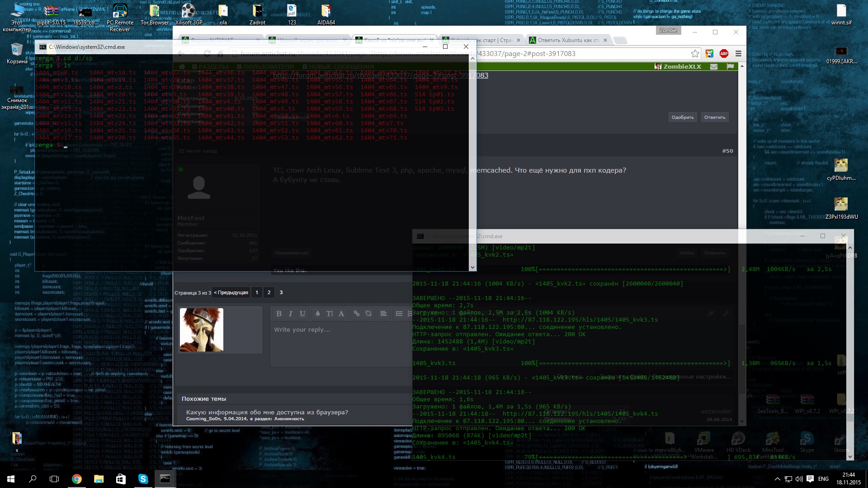Image resolution: width=868 pixels, height=488 pixels.
Task: Go to forum thread page 2
Action: click(x=269, y=292)
